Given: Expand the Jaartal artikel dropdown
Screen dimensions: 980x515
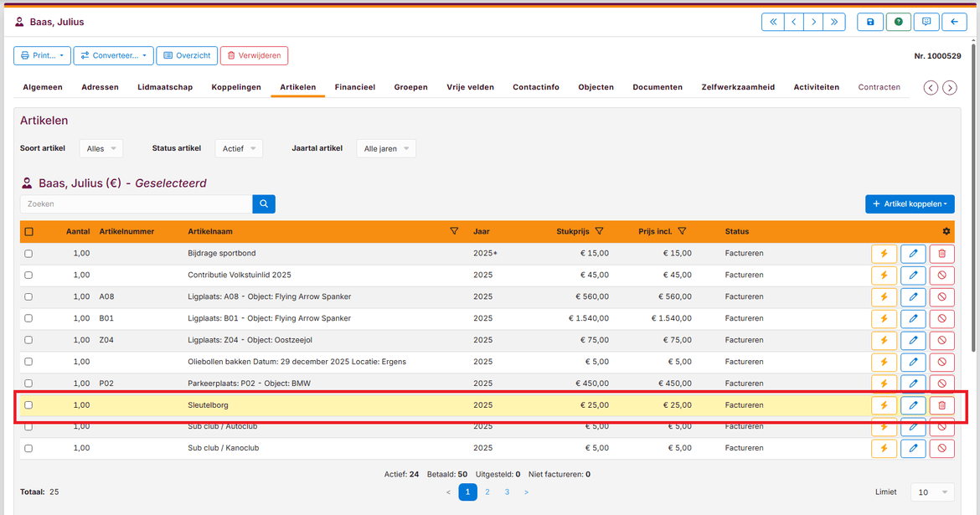Looking at the screenshot, I should 386,148.
